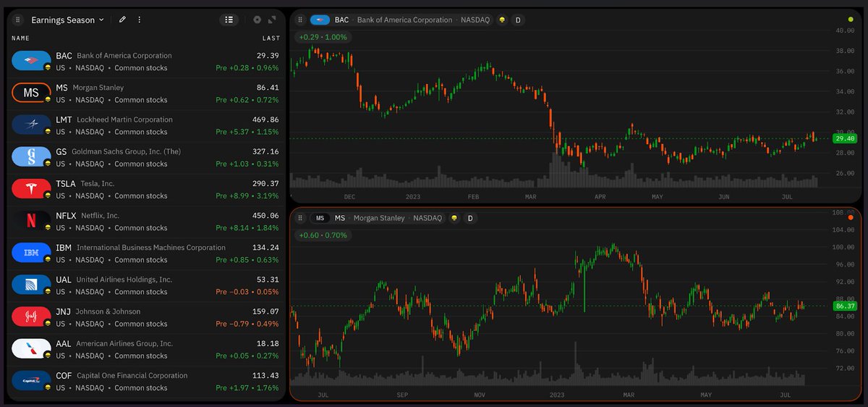
Task: Click MS chart current price label 86.37
Action: (x=844, y=306)
